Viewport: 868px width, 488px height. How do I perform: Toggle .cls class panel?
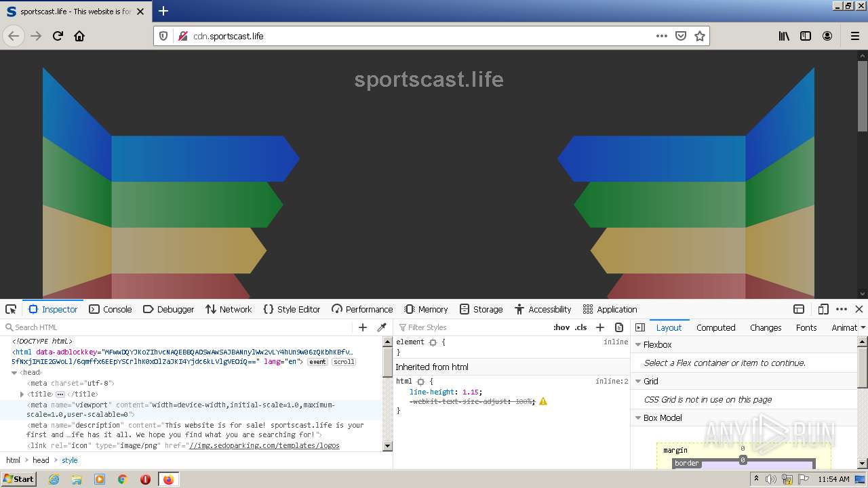(x=581, y=327)
